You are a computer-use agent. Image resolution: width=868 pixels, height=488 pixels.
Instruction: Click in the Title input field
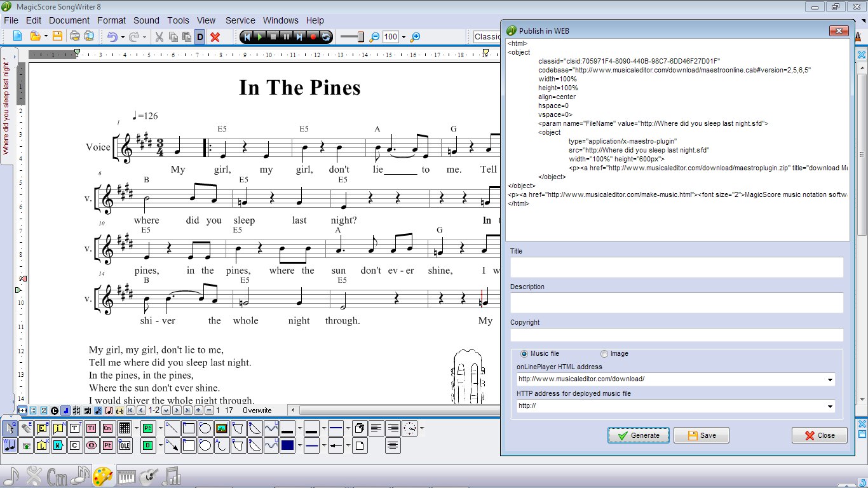click(x=677, y=268)
